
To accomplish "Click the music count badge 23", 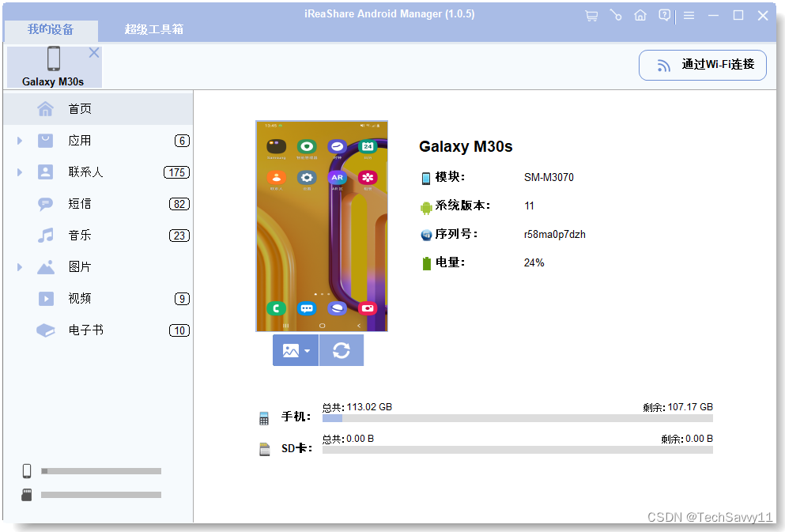I will [179, 236].
